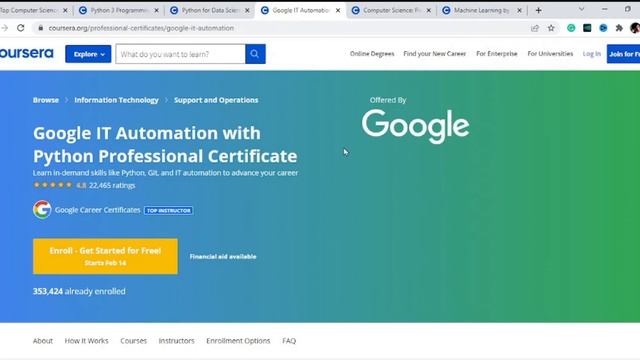The width and height of the screenshot is (640, 360).
Task: Click the Log In link
Action: click(x=591, y=53)
